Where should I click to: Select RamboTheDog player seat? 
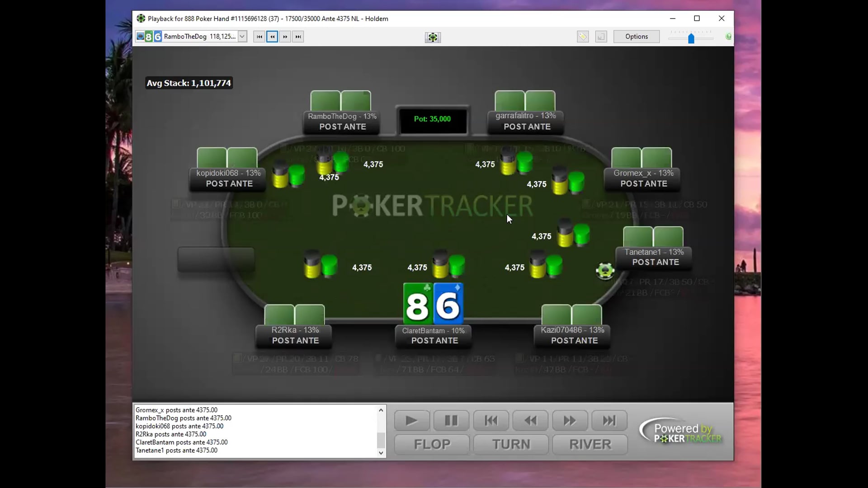(342, 122)
